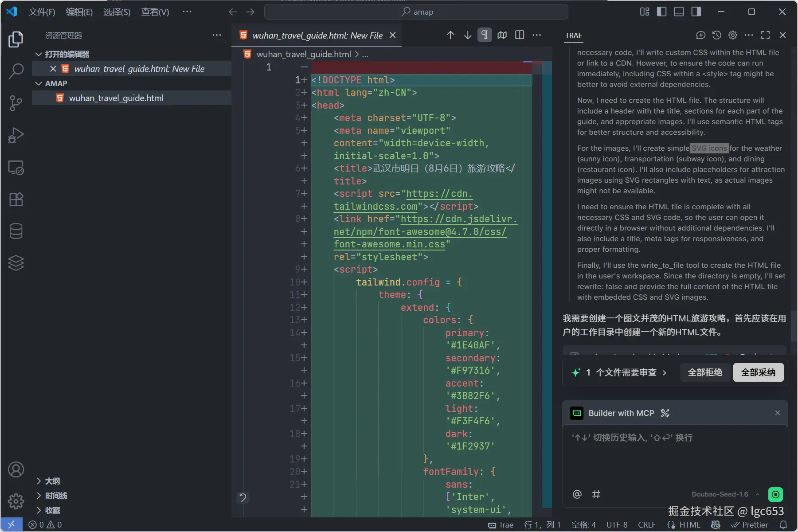The height and width of the screenshot is (532, 798).
Task: Close the wuhan_travel_guide.html tab
Action: (392, 35)
